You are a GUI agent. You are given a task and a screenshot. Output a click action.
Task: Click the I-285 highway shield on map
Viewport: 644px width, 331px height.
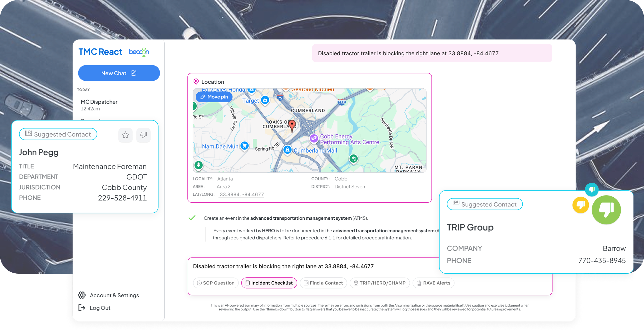[x=341, y=103]
